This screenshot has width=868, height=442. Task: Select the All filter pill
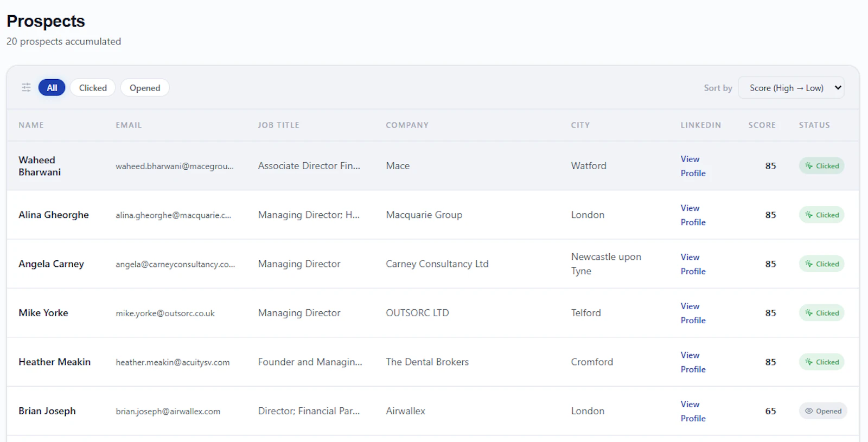(x=52, y=87)
